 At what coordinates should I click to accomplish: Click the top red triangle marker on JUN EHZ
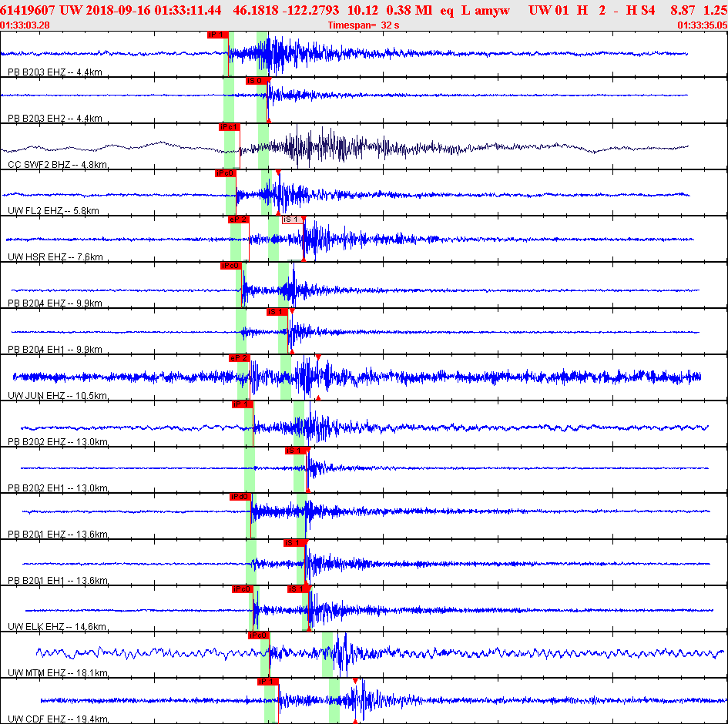(318, 357)
